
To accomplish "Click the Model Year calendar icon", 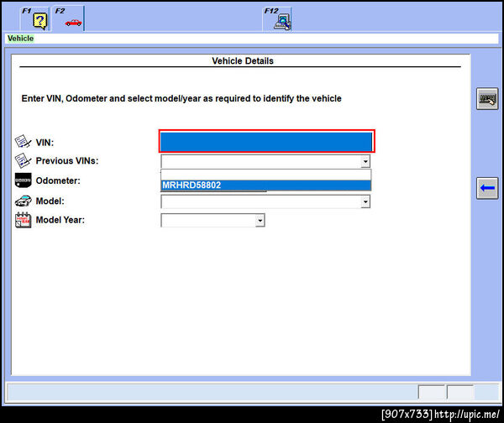I will point(23,220).
